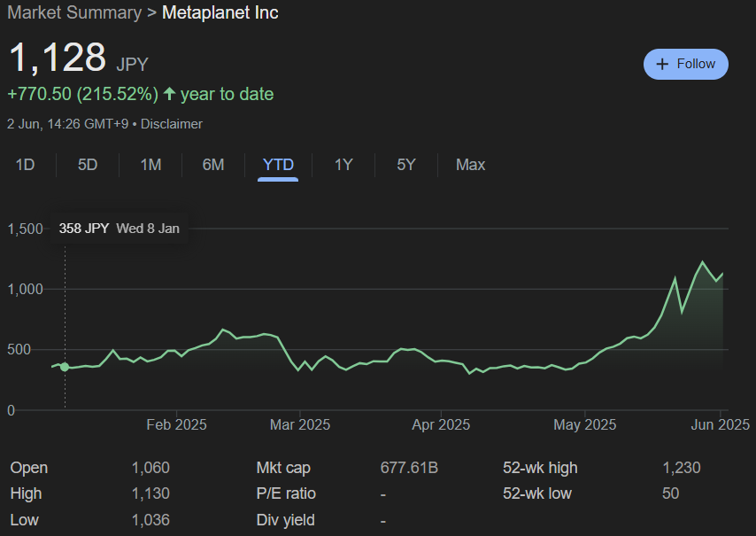
Task: Click the green data point on the chart
Action: pos(65,367)
